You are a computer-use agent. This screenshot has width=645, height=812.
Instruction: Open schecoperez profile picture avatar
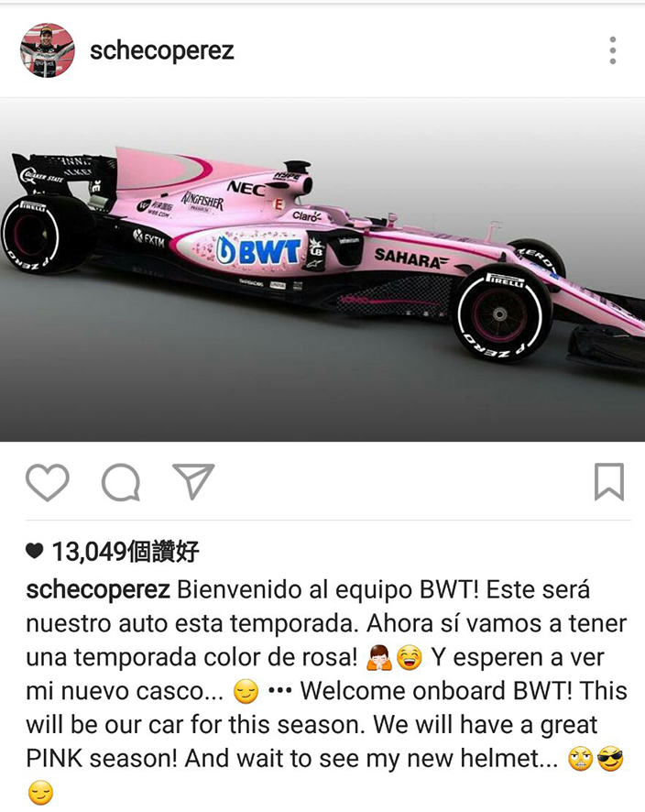(47, 50)
